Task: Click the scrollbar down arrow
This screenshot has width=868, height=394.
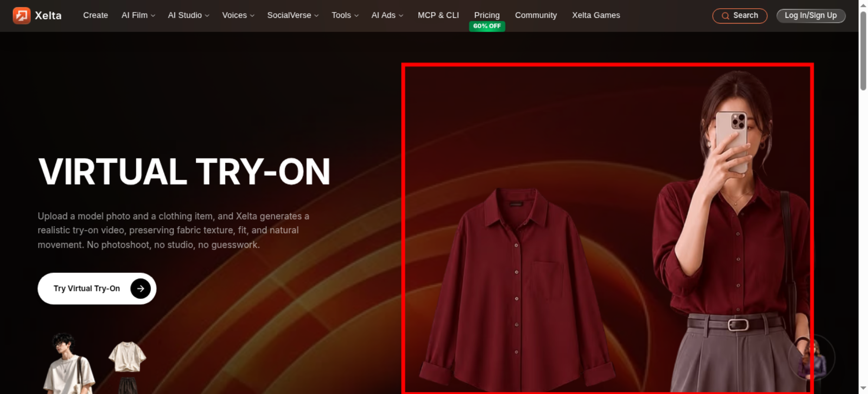Action: click(863, 388)
